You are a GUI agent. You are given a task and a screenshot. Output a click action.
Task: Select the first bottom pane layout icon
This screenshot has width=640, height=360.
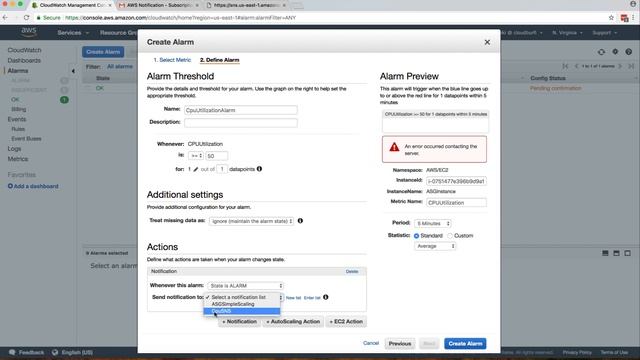coord(605,253)
